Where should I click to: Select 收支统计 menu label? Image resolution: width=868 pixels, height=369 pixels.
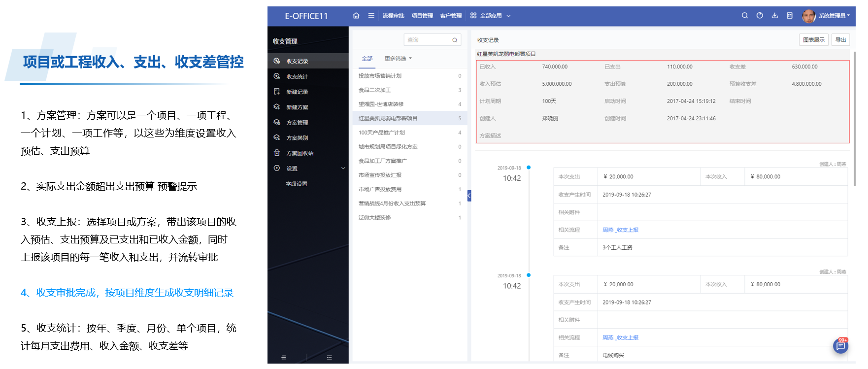click(x=297, y=76)
